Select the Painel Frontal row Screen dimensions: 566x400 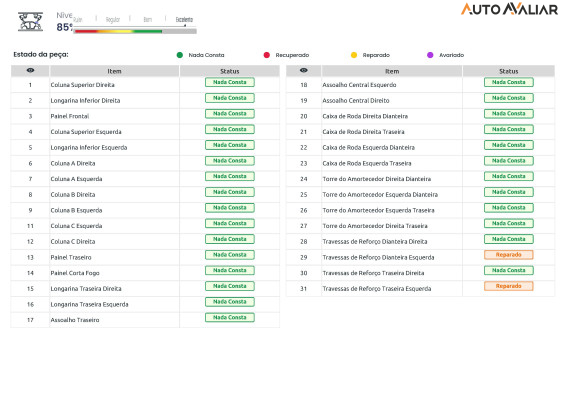point(145,116)
